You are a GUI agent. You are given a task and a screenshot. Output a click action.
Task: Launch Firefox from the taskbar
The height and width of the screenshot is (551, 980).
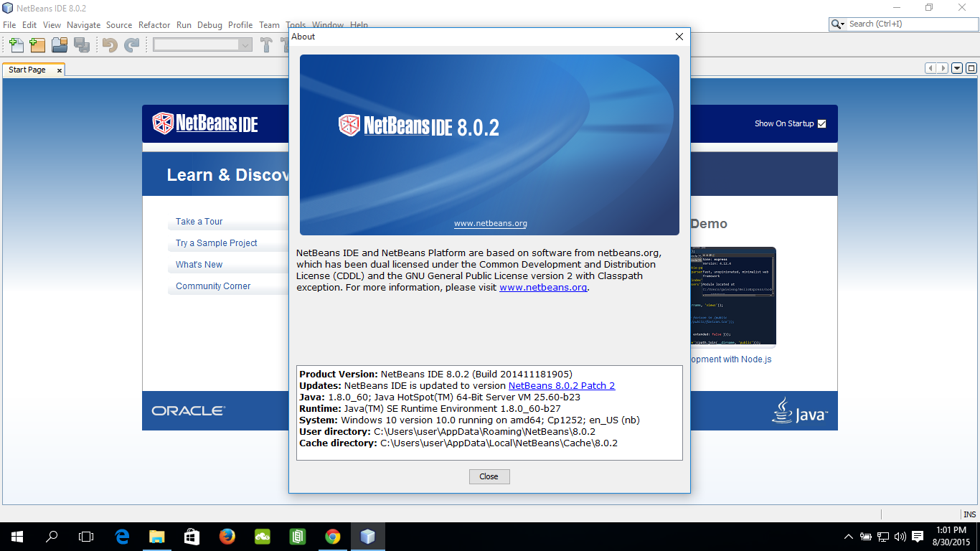pyautogui.click(x=227, y=536)
